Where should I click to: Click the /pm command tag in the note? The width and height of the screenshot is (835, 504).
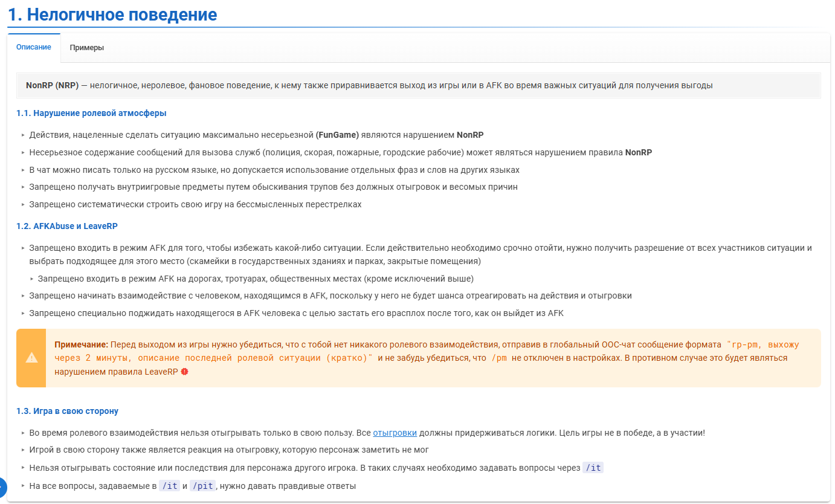pos(498,358)
